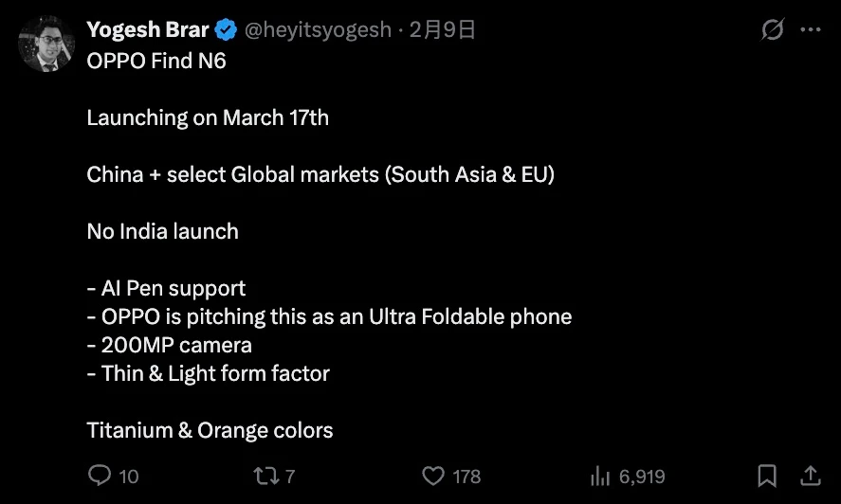Viewport: 841px width, 504px height.
Task: Click the blue verified badge
Action: tap(226, 30)
